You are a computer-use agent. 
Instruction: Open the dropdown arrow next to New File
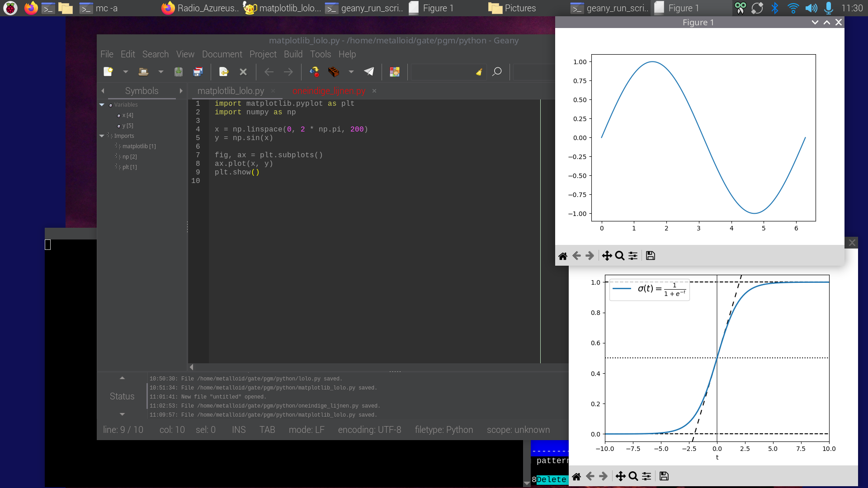coord(125,72)
